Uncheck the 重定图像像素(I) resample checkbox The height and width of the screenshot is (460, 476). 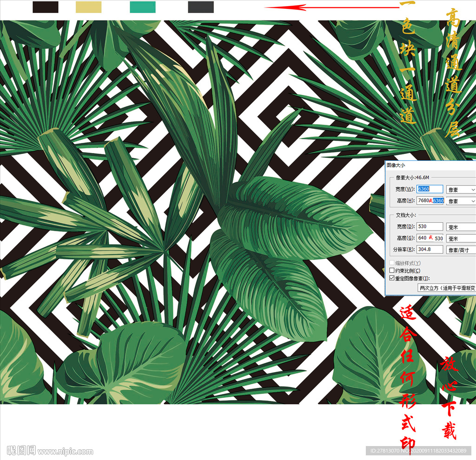[392, 278]
